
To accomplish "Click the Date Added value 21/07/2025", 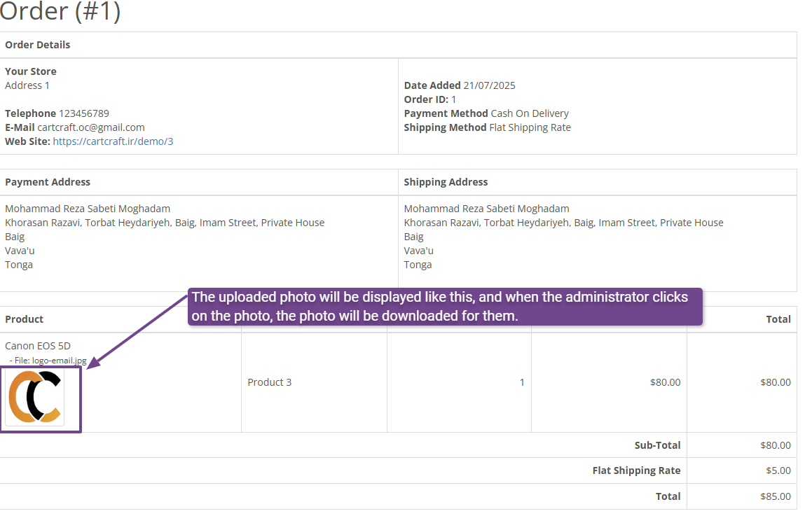I will click(489, 85).
